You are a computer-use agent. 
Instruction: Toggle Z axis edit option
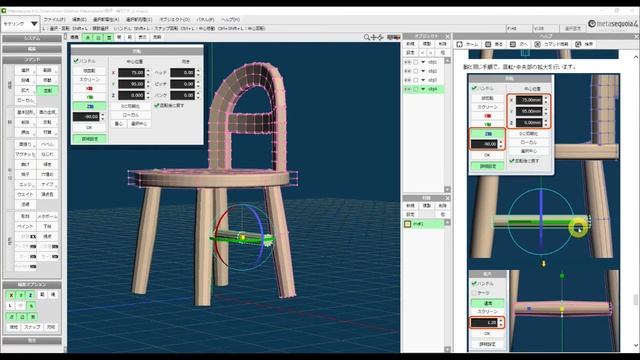click(x=31, y=295)
